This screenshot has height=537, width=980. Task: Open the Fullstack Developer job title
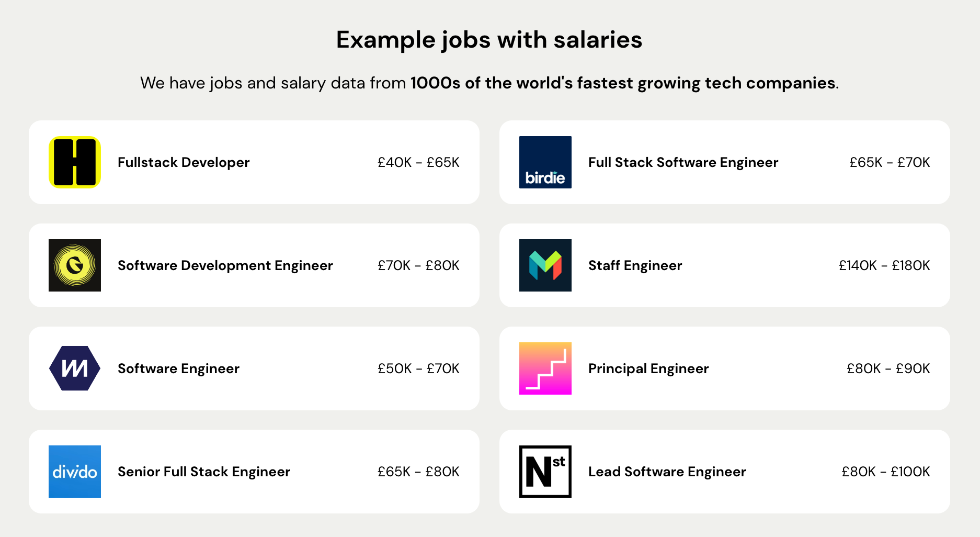coord(184,162)
